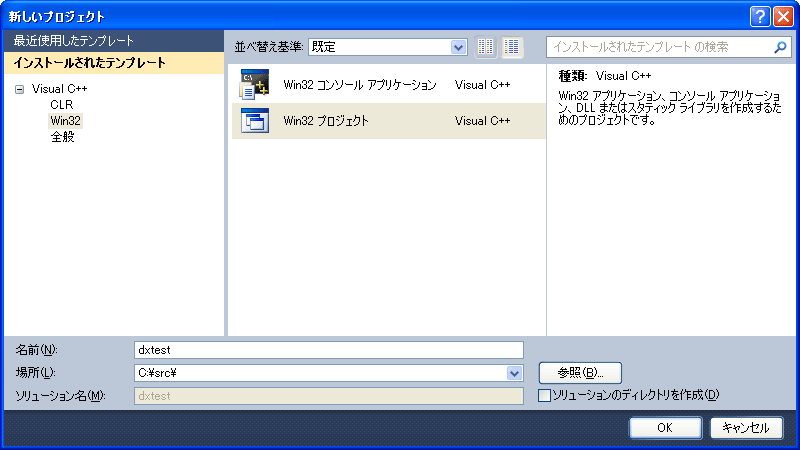
Task: Enable ソリューションのディレクトリを作成 checkbox
Action: 544,395
